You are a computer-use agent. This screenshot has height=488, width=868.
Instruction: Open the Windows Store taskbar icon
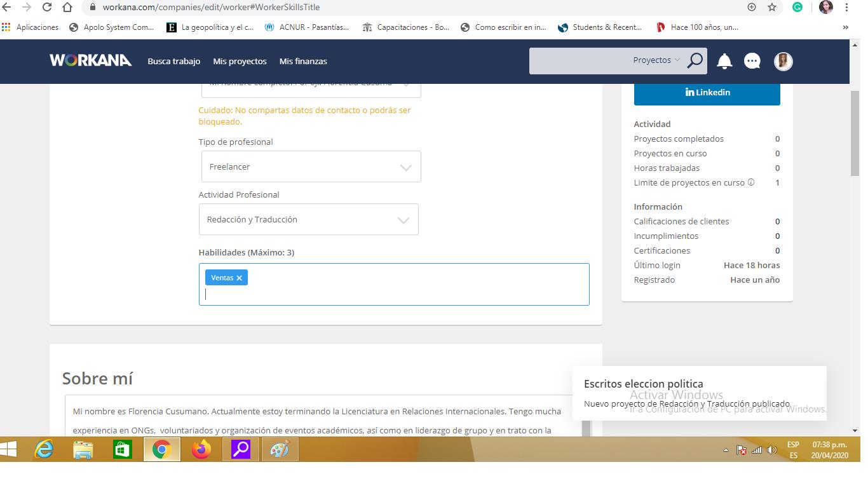point(122,450)
